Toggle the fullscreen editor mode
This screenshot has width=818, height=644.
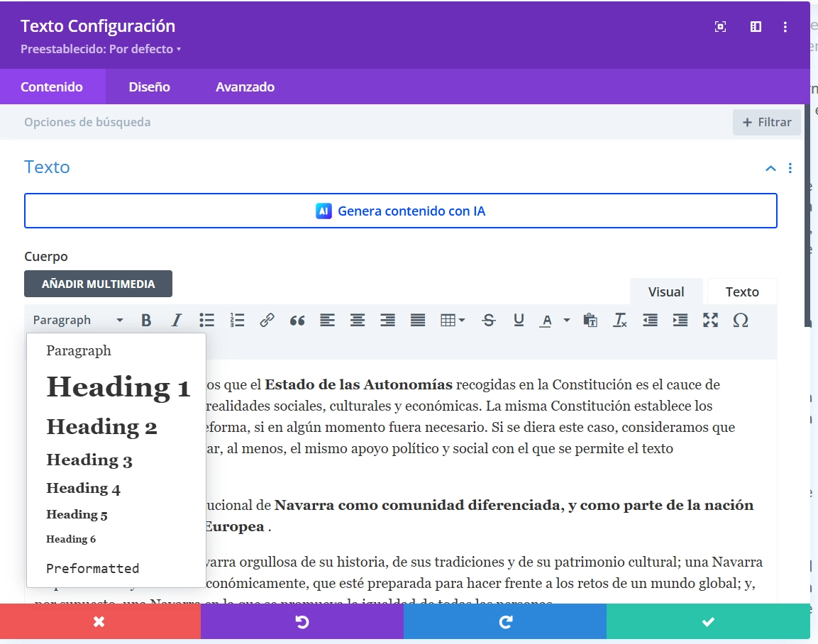click(x=711, y=320)
